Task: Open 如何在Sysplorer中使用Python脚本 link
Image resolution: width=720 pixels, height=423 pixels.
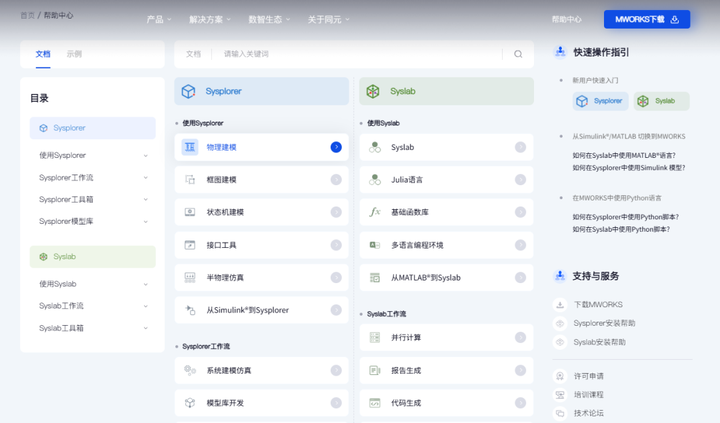Action: (x=625, y=217)
